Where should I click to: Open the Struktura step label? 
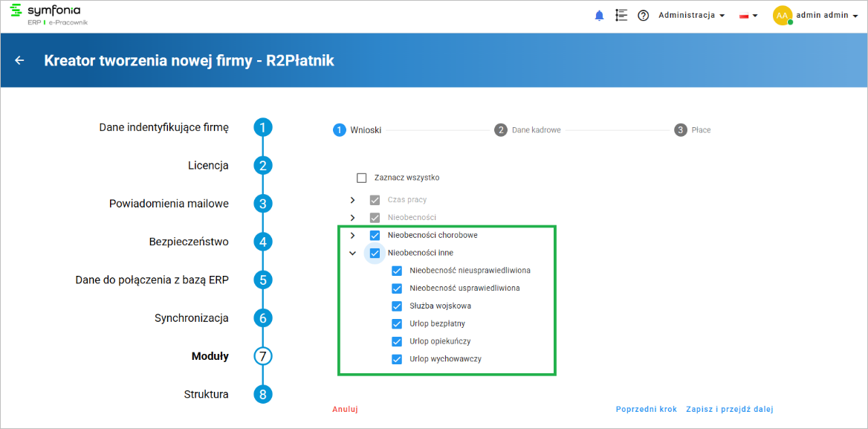[207, 395]
